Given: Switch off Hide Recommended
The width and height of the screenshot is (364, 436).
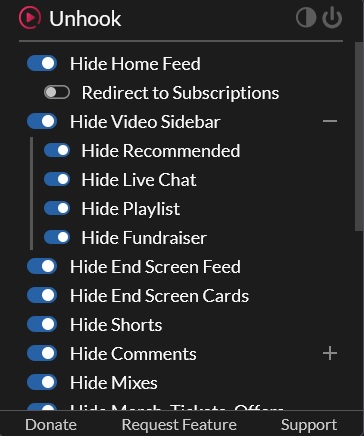Looking at the screenshot, I should pyautogui.click(x=57, y=150).
